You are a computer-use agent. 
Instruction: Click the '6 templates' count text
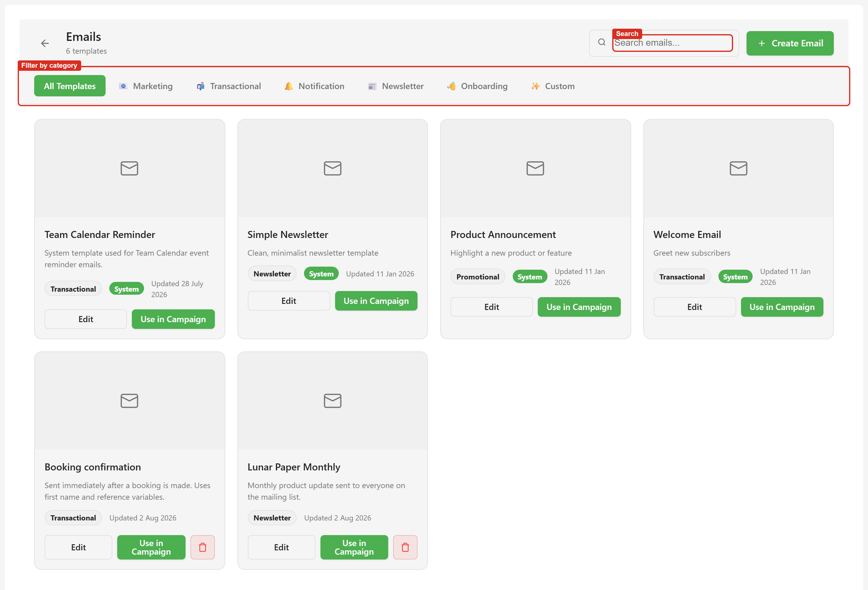pos(86,51)
